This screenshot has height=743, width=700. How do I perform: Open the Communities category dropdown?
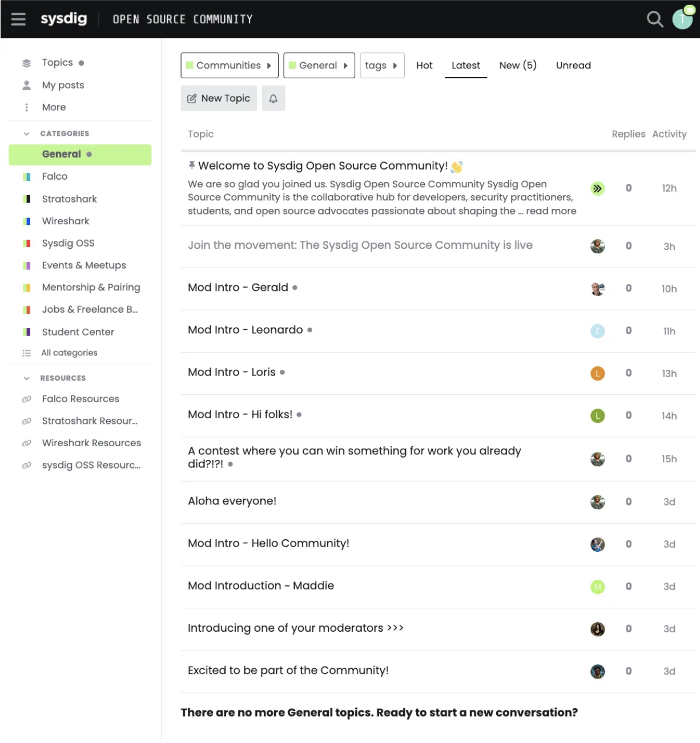pos(230,66)
